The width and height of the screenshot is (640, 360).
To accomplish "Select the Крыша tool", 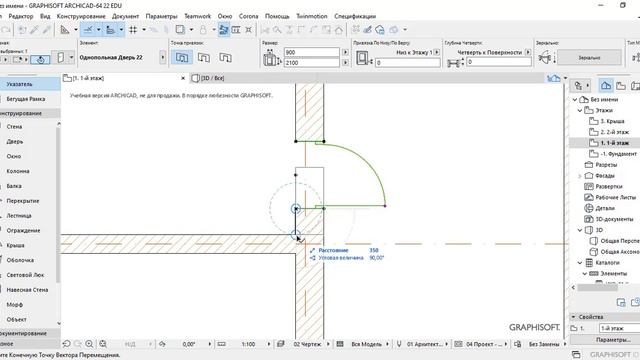I will click(x=16, y=245).
